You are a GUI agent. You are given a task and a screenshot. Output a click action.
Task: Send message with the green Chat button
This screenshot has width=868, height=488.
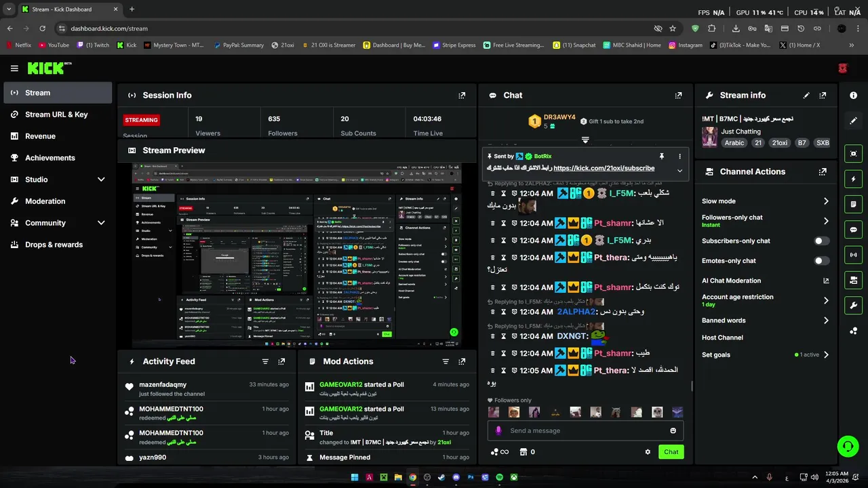click(671, 452)
